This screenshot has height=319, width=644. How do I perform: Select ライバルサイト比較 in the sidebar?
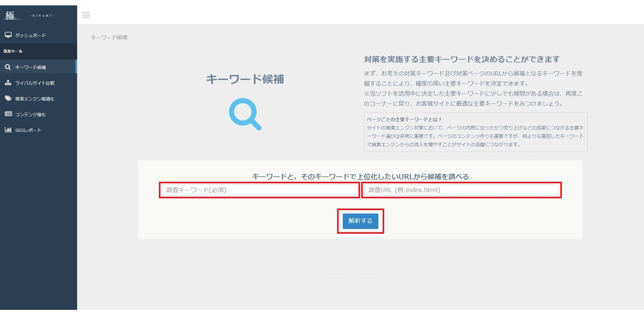[x=35, y=83]
